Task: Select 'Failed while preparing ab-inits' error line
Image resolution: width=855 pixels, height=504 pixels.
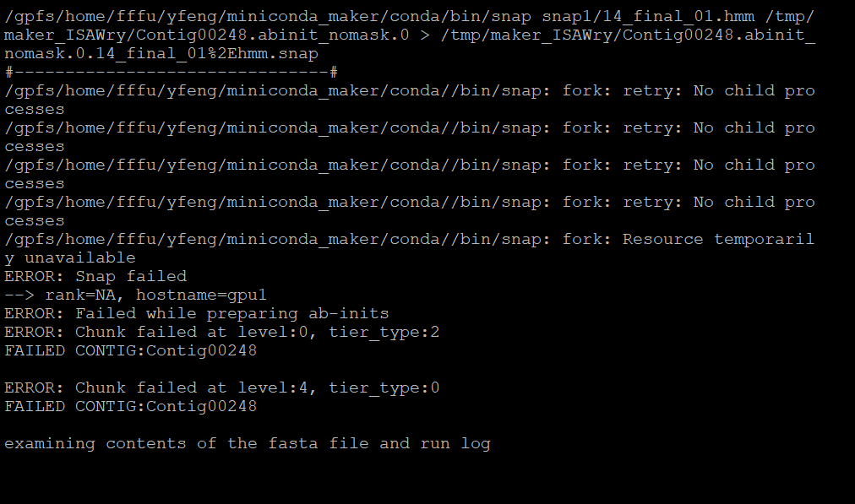Action: coord(197,313)
